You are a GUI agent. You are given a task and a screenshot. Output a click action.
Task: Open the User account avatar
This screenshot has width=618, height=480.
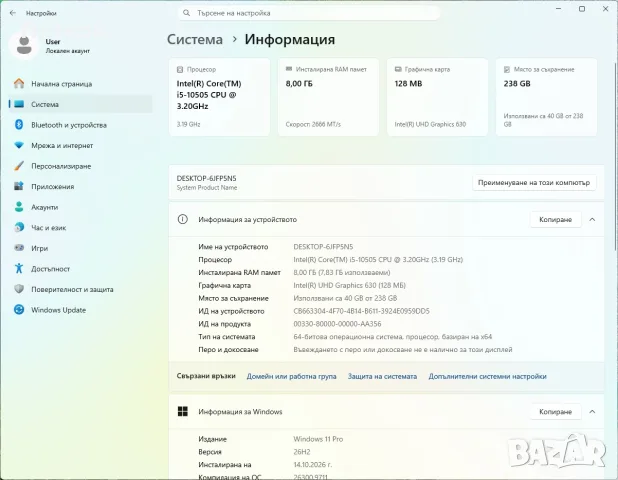(x=24, y=46)
